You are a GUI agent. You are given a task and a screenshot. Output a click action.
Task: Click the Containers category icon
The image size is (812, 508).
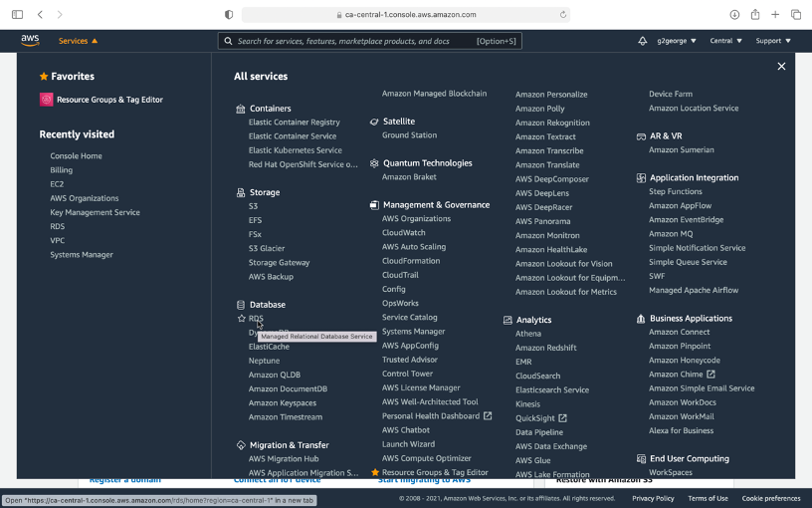(240, 109)
